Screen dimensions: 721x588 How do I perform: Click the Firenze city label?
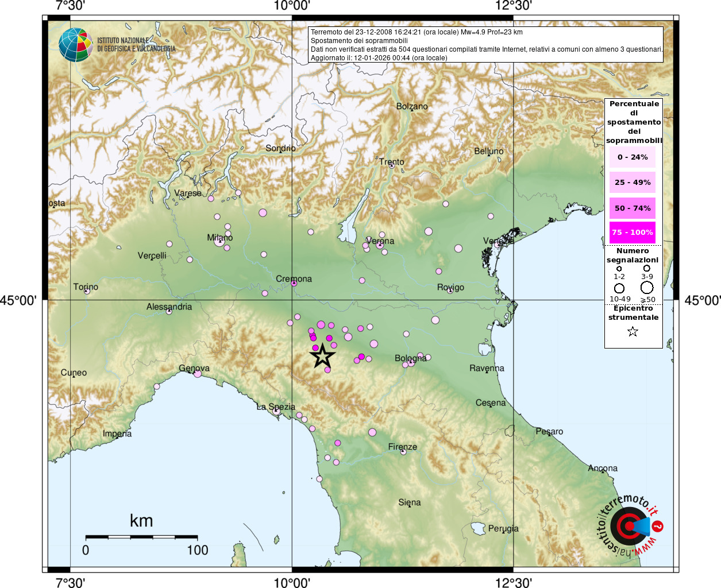pyautogui.click(x=403, y=447)
